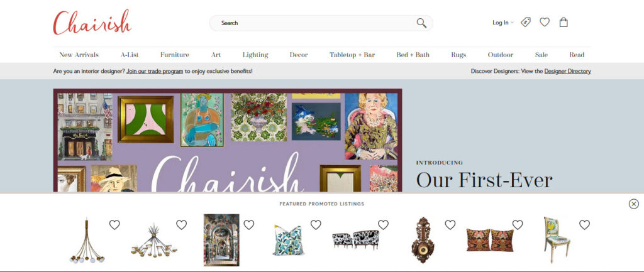Open the yellow painted chair thumbnail
The width and height of the screenshot is (644, 272).
pyautogui.click(x=557, y=240)
